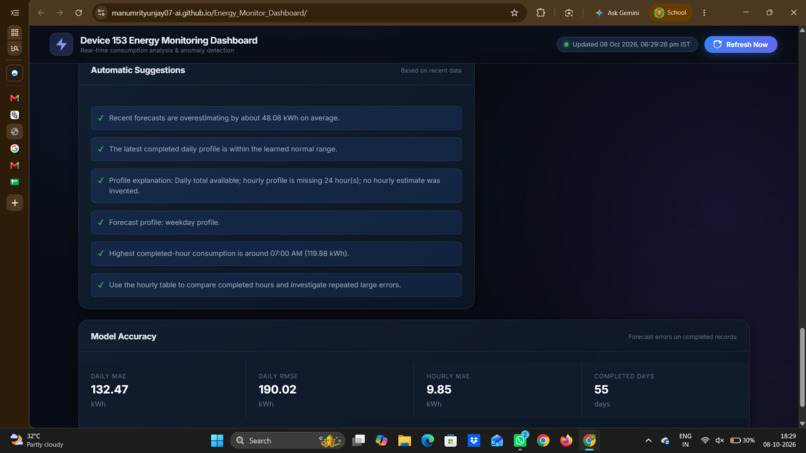The image size is (806, 453).
Task: Open the School profile button
Action: (x=670, y=13)
